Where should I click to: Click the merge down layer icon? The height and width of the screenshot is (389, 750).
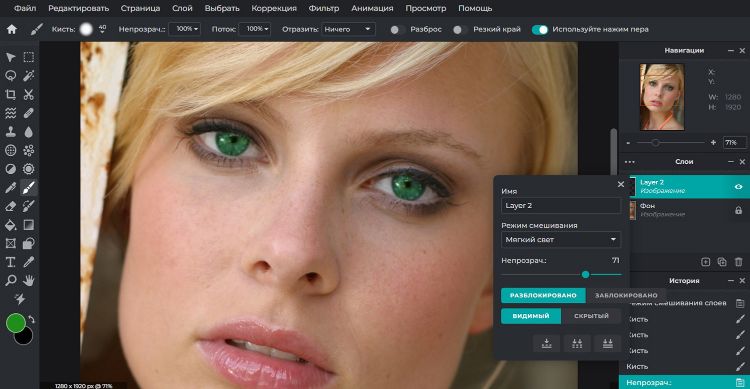[546, 344]
